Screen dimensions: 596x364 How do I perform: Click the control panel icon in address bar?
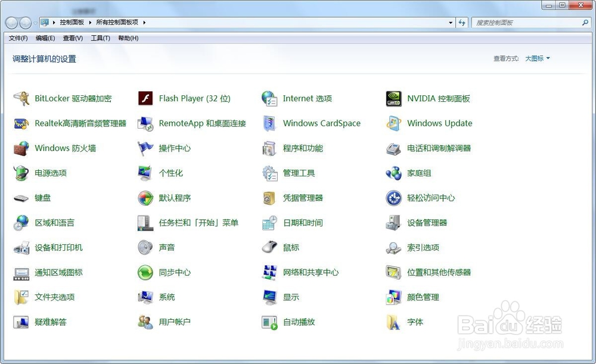[x=45, y=23]
